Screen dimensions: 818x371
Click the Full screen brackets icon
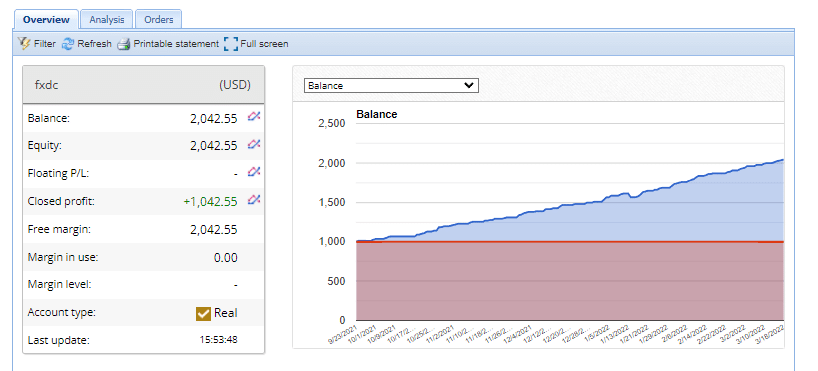pos(231,44)
